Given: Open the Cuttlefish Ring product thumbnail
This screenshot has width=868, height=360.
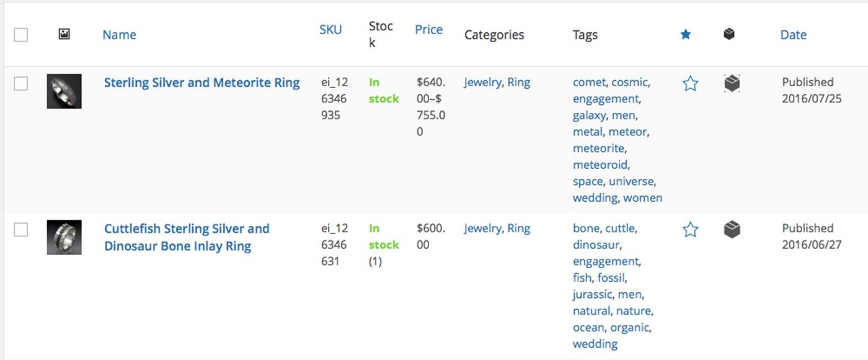Looking at the screenshot, I should pos(64,237).
